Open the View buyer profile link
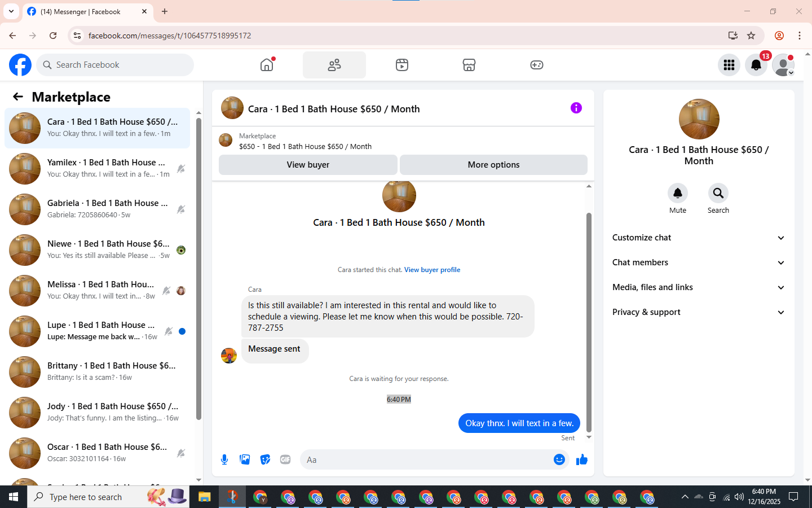Viewport: 812px width, 508px height. pos(432,270)
